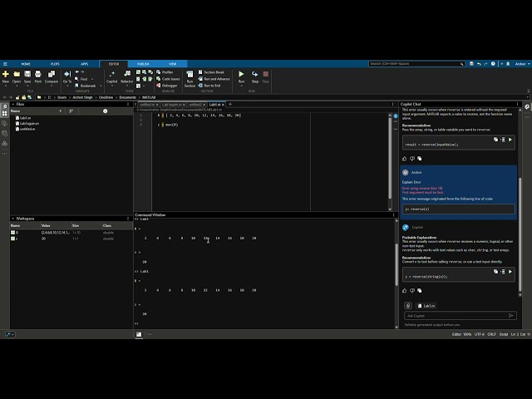Click the Command Window vertical scrollbar

click(397, 264)
